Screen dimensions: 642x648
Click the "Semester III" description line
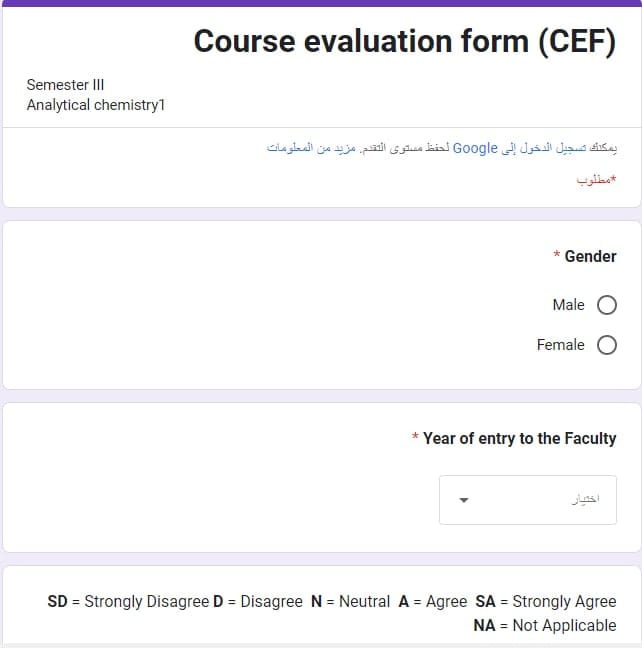(65, 85)
